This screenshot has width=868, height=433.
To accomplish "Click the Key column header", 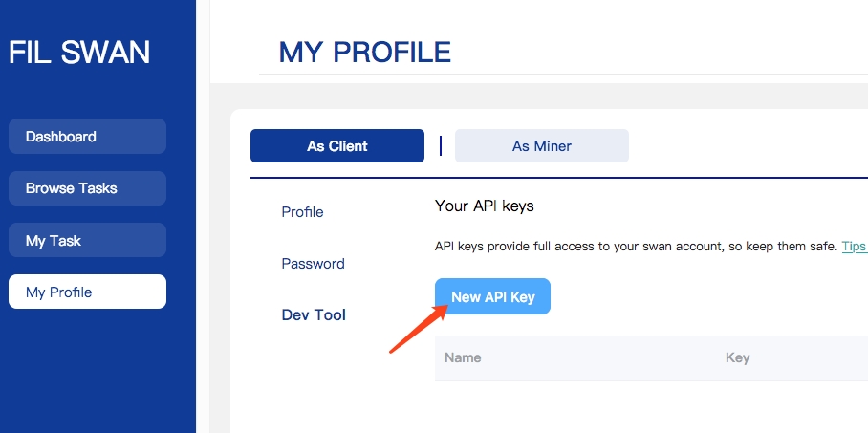I will 737,358.
